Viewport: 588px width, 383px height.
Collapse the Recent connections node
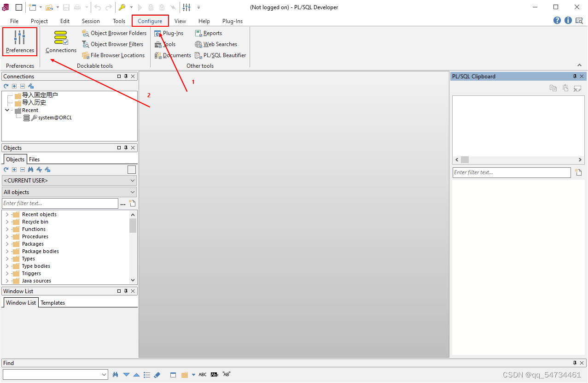(7, 110)
